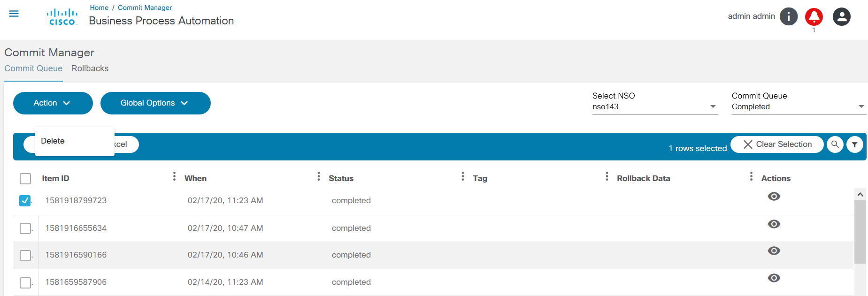Open the info icon in header
The width and height of the screenshot is (868, 296).
pos(789,17)
